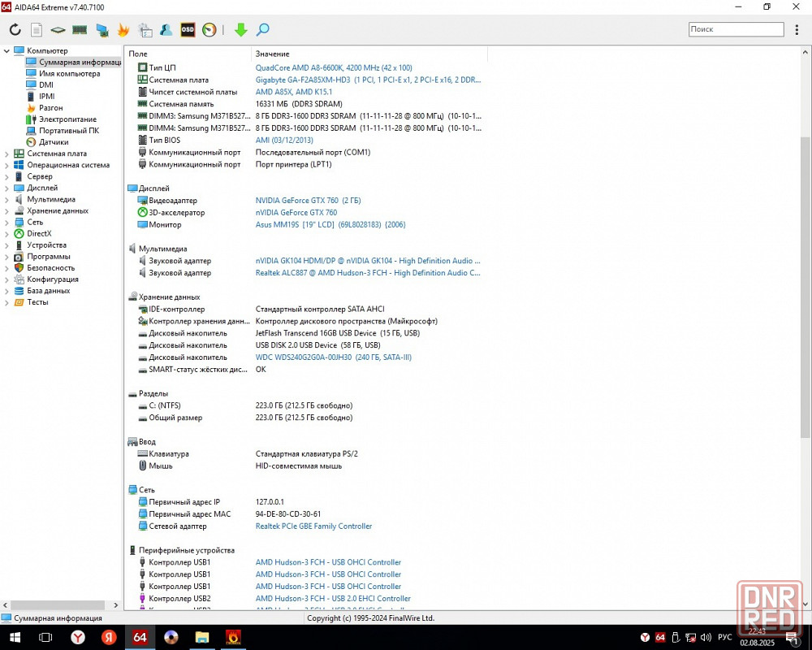Open the Windows Start menu
Screen dimensions: 812x650
tap(15, 637)
